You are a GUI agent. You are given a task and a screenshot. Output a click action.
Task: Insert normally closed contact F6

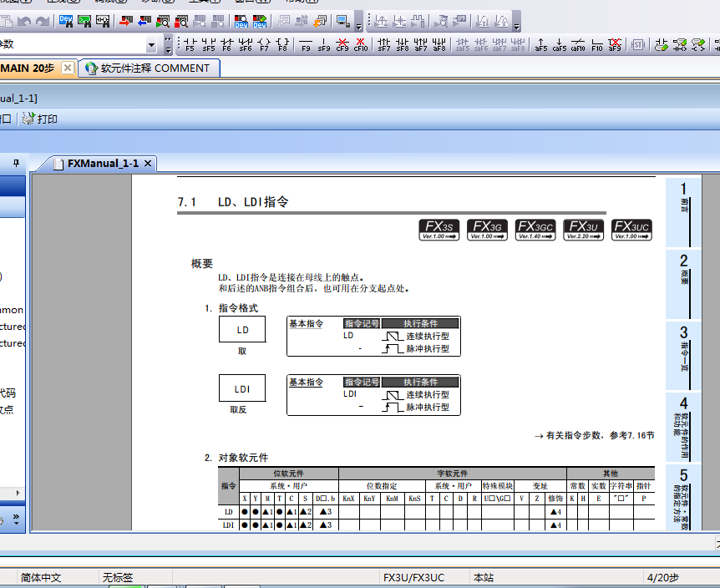[226, 44]
